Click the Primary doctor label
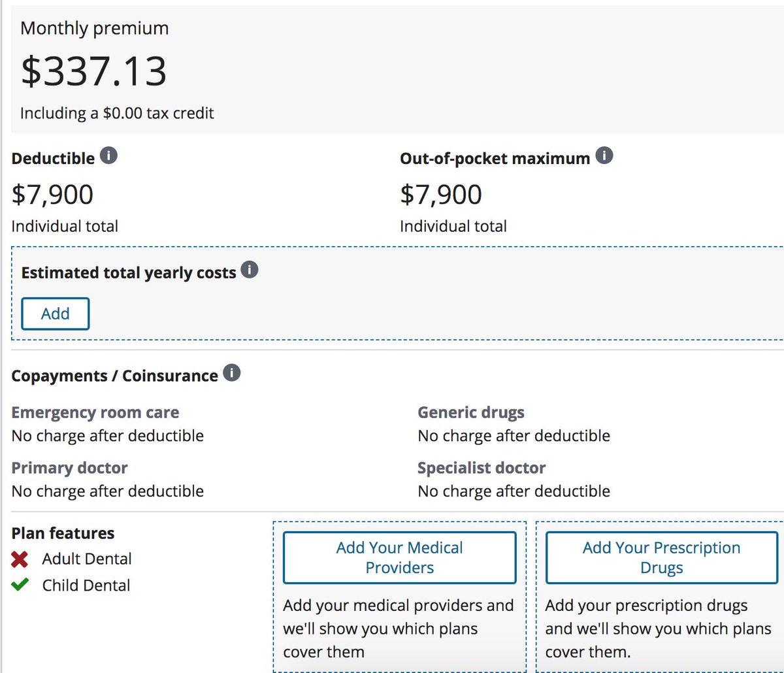 tap(69, 468)
